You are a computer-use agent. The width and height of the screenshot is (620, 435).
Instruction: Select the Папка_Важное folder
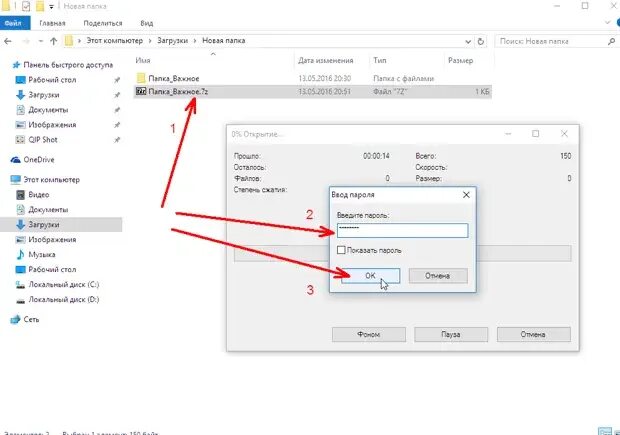tap(174, 78)
